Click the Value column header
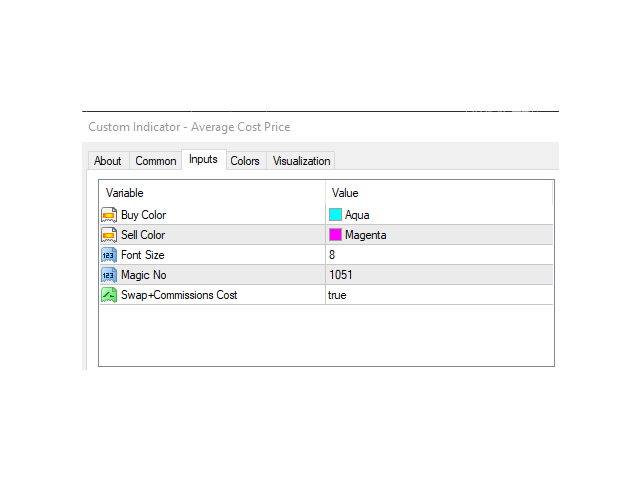 pyautogui.click(x=345, y=193)
